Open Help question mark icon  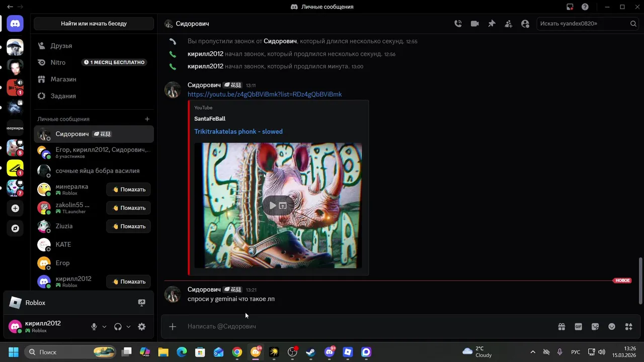click(585, 7)
